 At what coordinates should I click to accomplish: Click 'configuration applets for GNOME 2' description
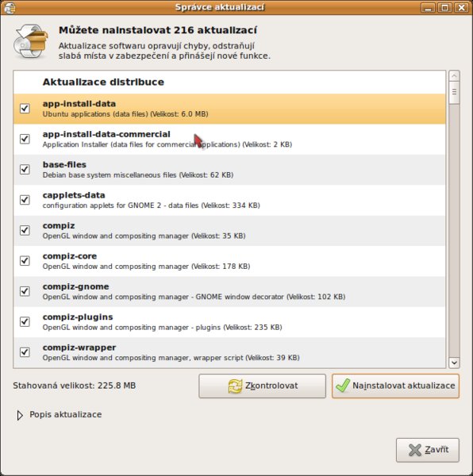tap(102, 205)
